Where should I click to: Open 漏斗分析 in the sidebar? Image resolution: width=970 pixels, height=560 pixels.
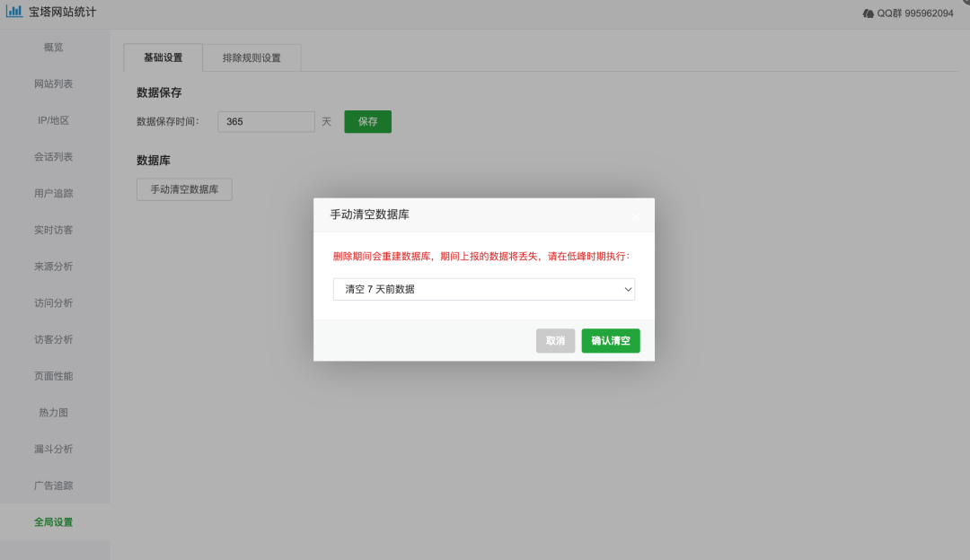[x=54, y=448]
